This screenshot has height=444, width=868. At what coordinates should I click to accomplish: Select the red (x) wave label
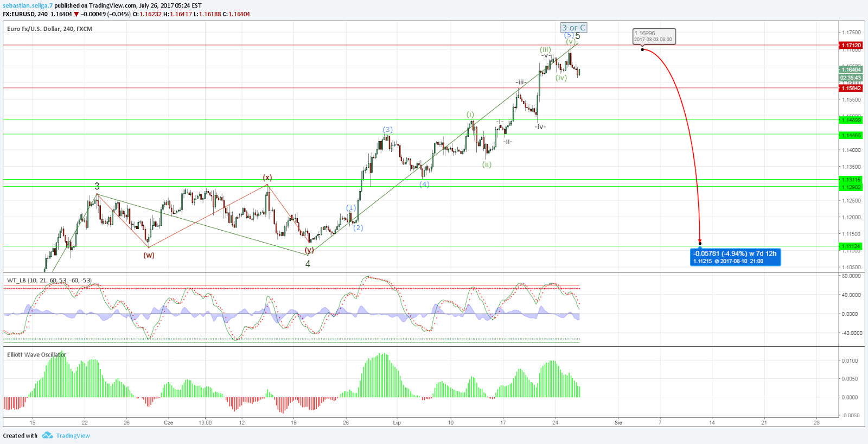[x=267, y=177]
